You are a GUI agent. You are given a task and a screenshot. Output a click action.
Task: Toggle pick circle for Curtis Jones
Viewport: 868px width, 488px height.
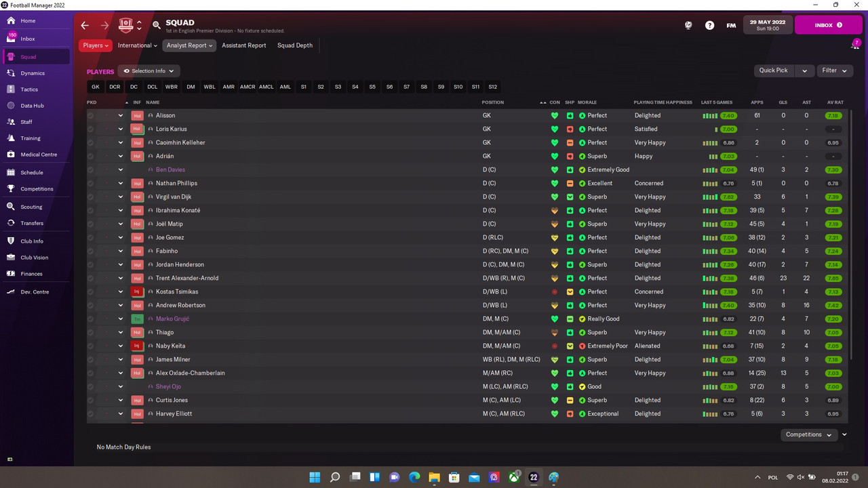pos(91,400)
